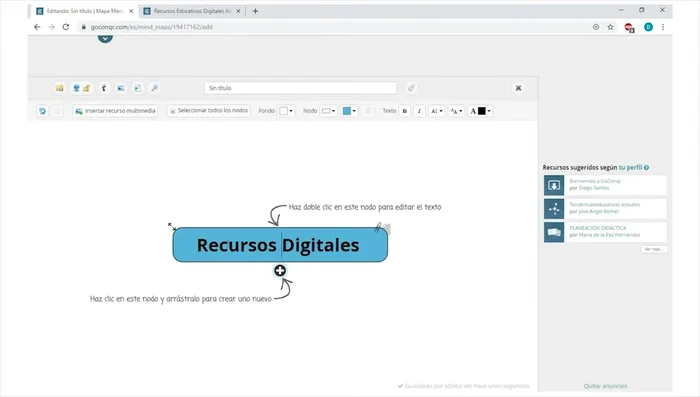Screen dimensions: 700x397
Task: Click the Sin título title input field
Action: pos(300,88)
